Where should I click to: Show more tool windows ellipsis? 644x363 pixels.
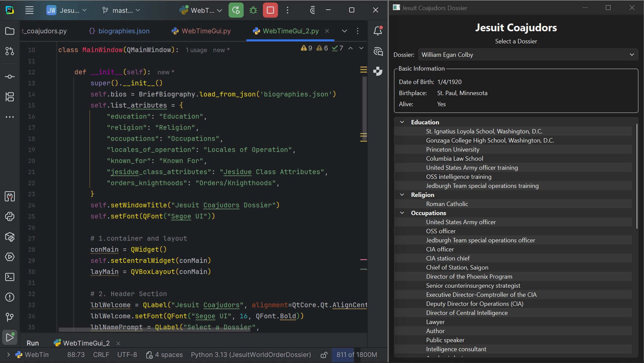10,117
